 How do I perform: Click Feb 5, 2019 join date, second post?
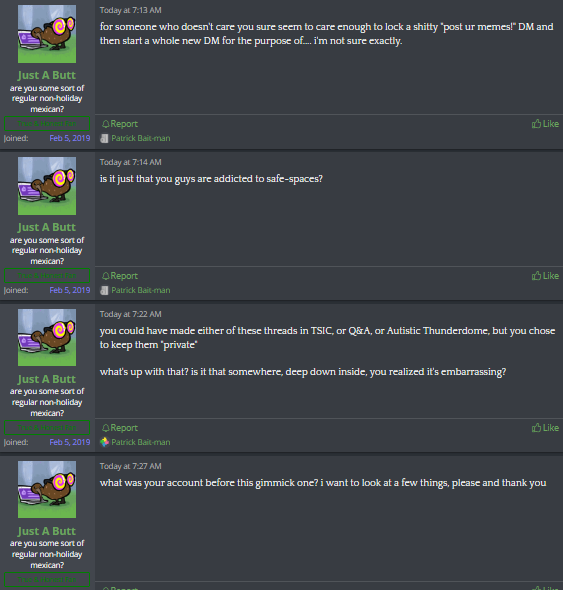tap(70, 290)
